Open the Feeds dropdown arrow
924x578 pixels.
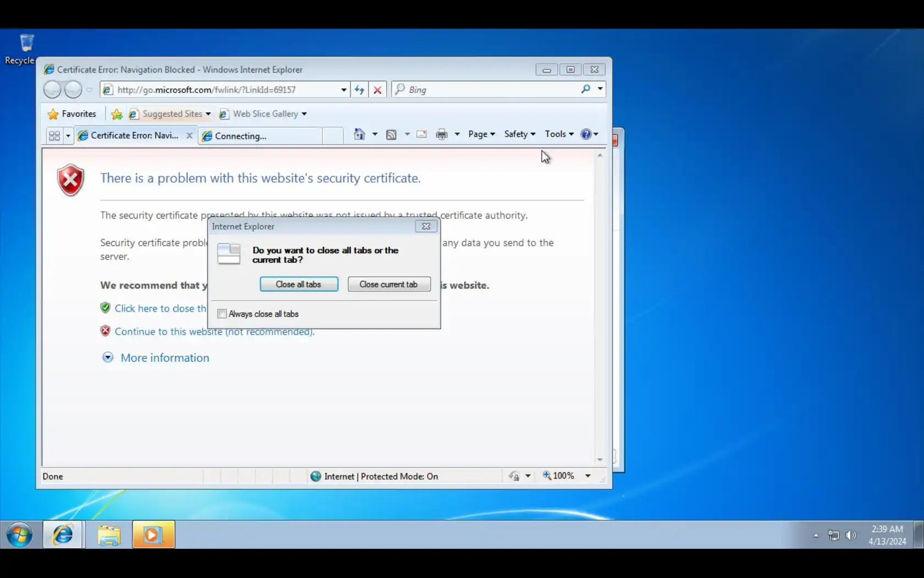(x=407, y=134)
